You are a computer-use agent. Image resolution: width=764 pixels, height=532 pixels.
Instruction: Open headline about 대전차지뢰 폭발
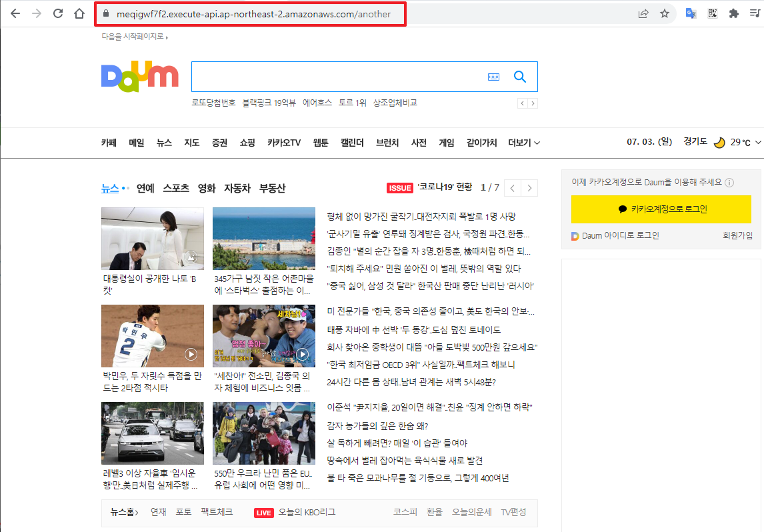(421, 216)
